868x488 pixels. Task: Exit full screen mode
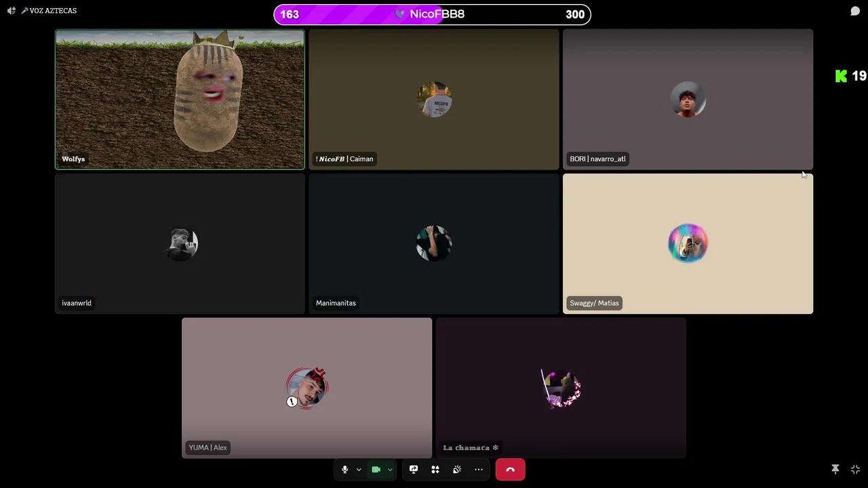[855, 469]
